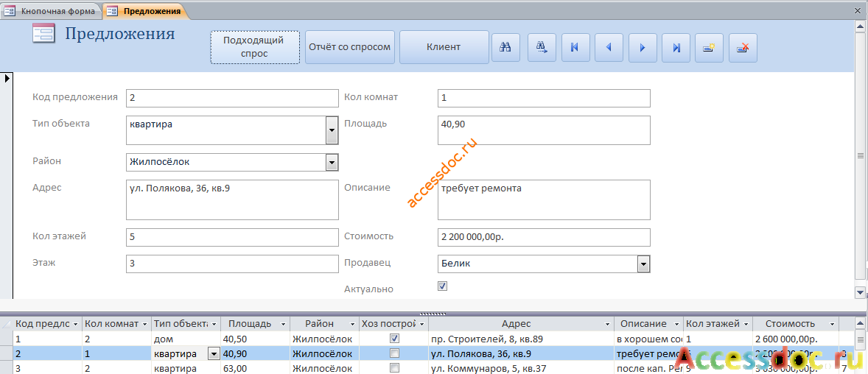
Task: Click the Описание field with требует ремонта
Action: tap(544, 200)
